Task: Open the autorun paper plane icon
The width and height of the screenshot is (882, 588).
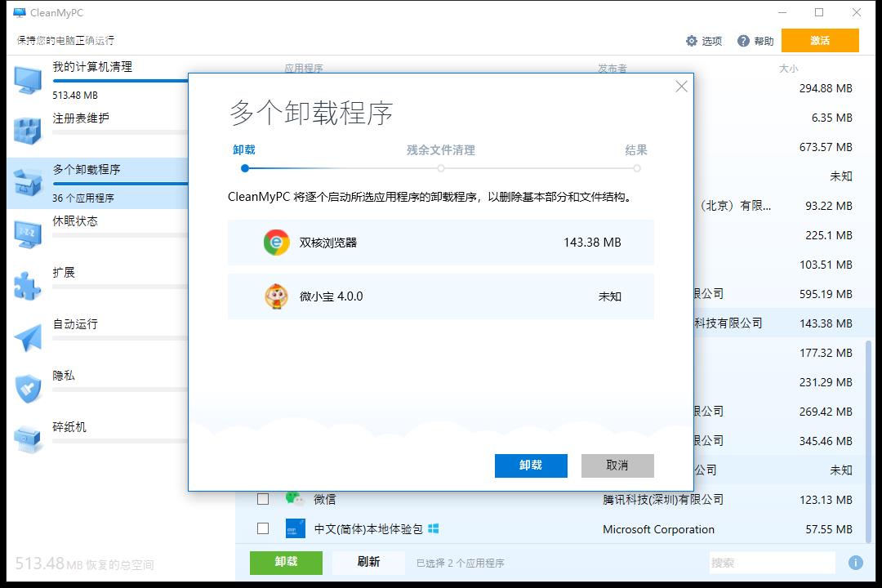Action: [x=28, y=337]
